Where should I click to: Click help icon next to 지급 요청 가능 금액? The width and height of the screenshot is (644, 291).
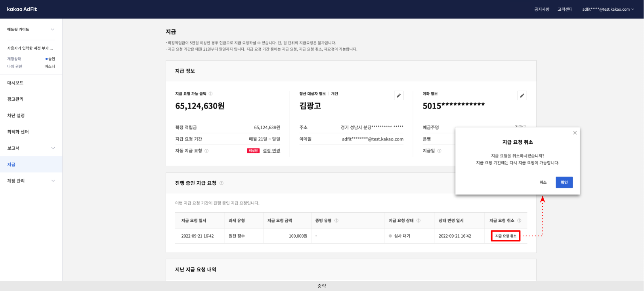(210, 94)
